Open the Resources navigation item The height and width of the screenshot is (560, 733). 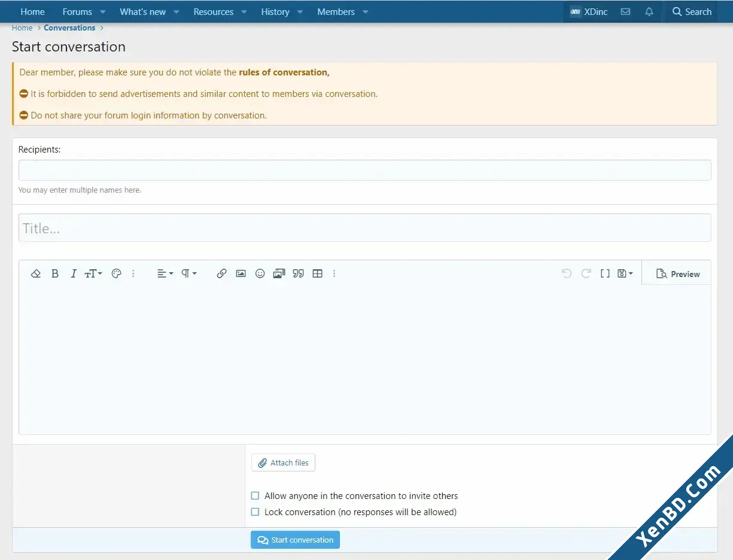click(214, 12)
